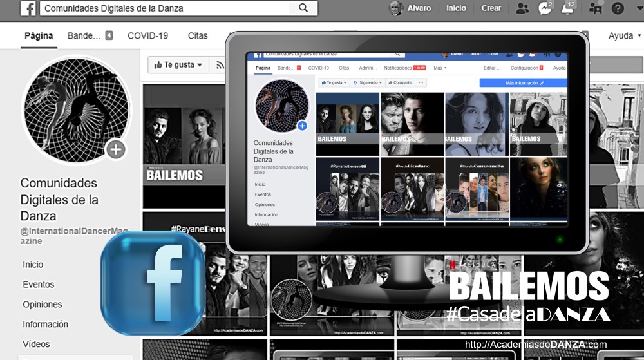Click Editar... inside the monitor screen
Viewport: 644px width, 360px height.
pos(492,68)
